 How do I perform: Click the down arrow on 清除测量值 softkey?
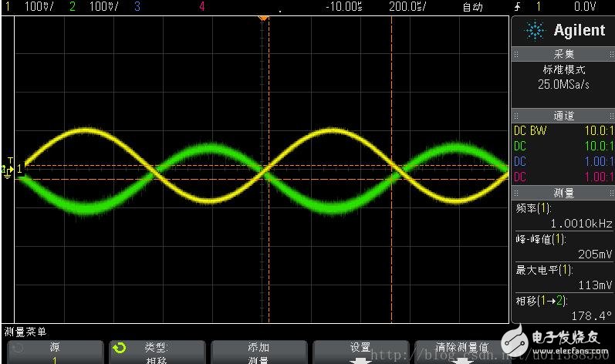[462, 359]
